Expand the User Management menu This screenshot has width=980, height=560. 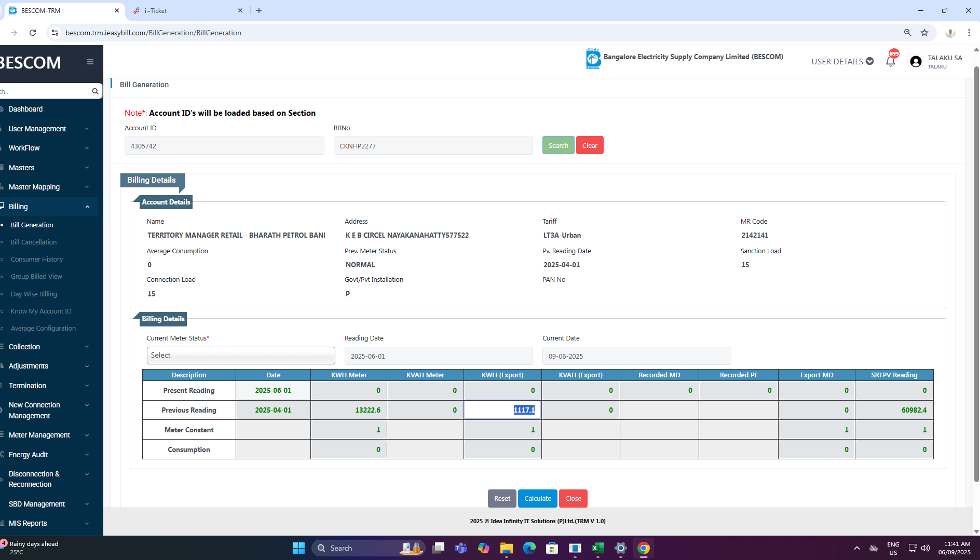49,129
